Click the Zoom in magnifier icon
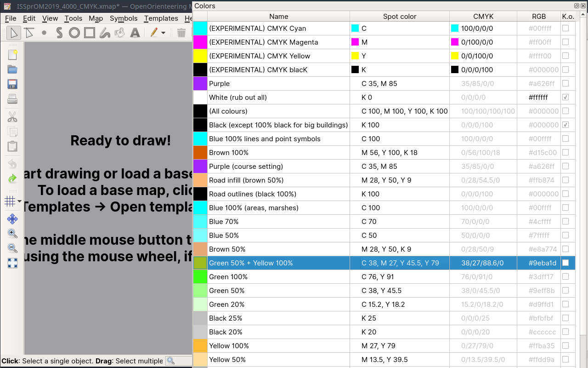This screenshot has height=368, width=588. (x=12, y=234)
